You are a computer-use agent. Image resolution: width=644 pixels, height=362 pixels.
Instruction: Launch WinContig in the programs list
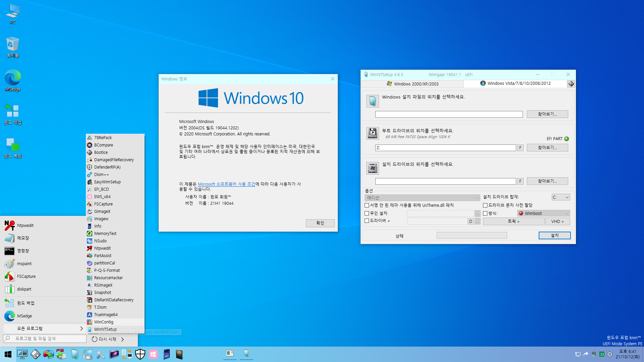[115, 322]
